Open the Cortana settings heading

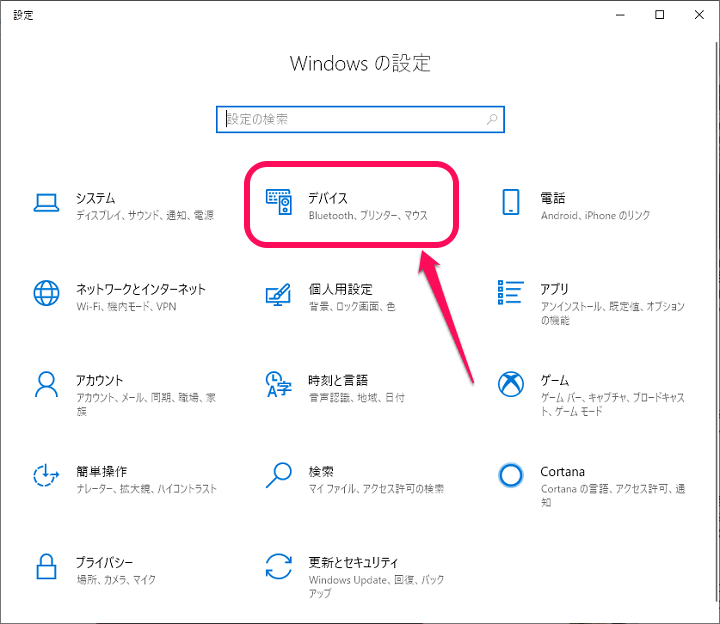point(562,472)
